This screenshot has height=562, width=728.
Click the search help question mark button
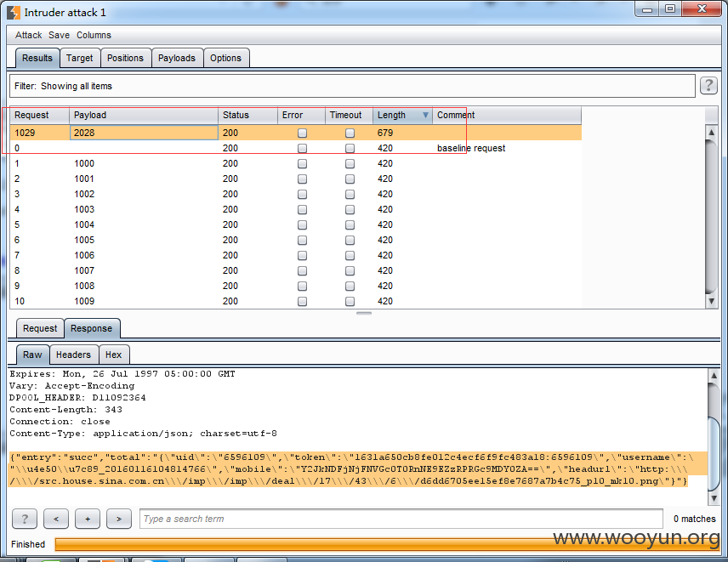click(x=25, y=519)
